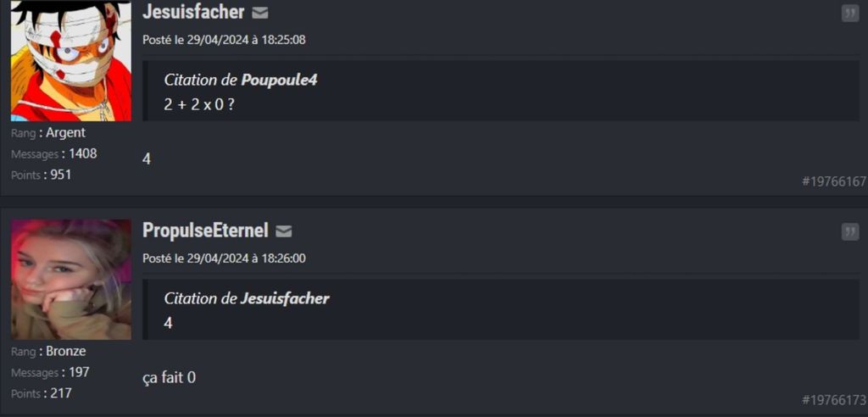The width and height of the screenshot is (868, 417).
Task: Click the Argent rank label
Action: (65, 133)
